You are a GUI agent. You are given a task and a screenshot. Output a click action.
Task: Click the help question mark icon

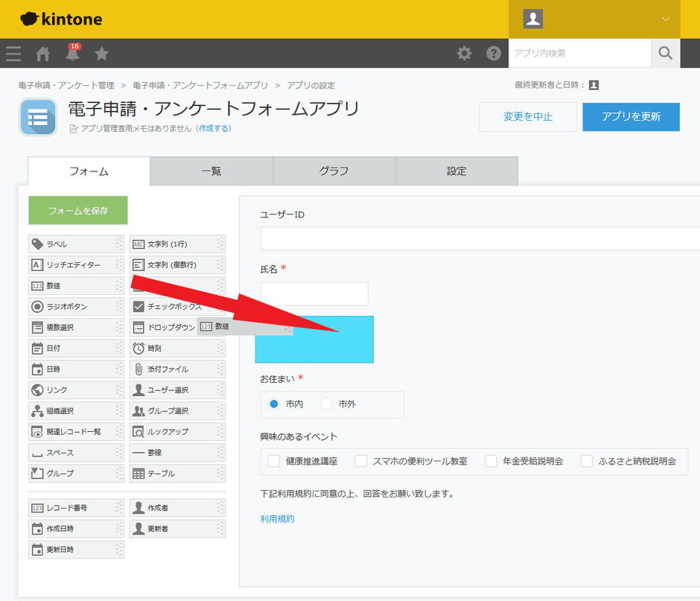coord(493,54)
